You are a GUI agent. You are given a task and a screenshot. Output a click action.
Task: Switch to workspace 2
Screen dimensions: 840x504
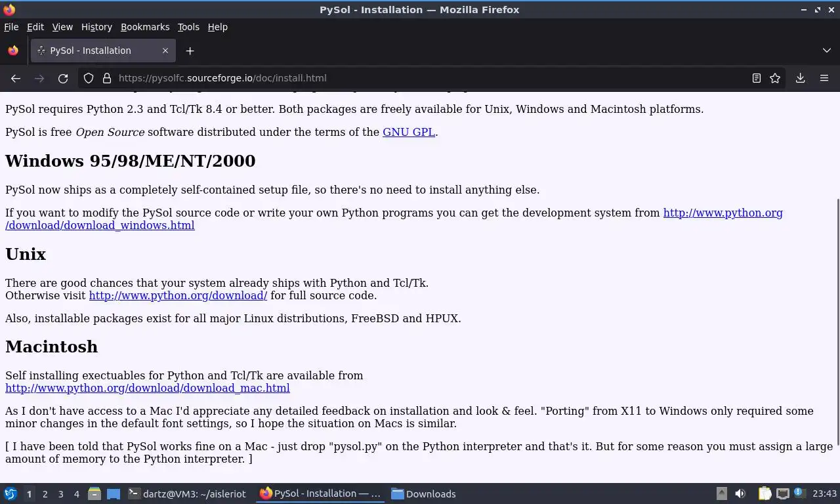[45, 493]
